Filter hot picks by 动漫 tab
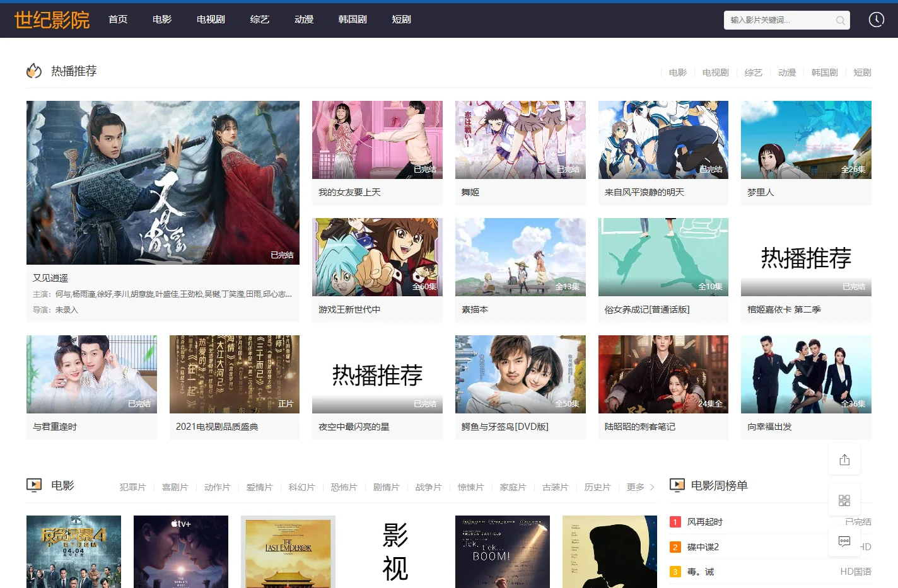 click(x=787, y=72)
